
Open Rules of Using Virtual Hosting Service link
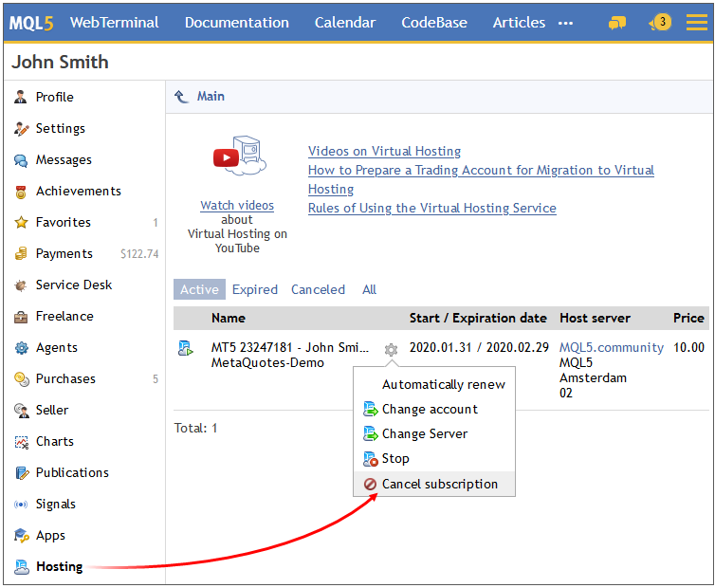pos(431,208)
